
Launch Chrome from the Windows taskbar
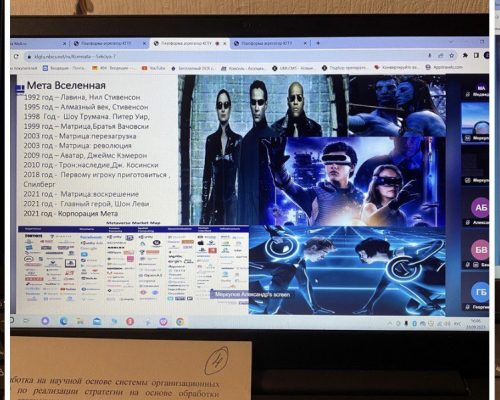coord(180,322)
